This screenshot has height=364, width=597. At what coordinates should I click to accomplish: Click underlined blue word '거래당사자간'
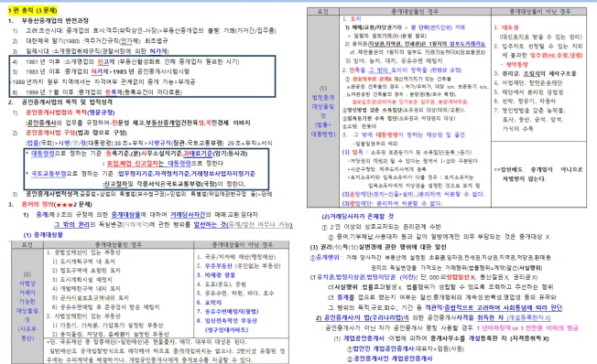[x=188, y=214]
